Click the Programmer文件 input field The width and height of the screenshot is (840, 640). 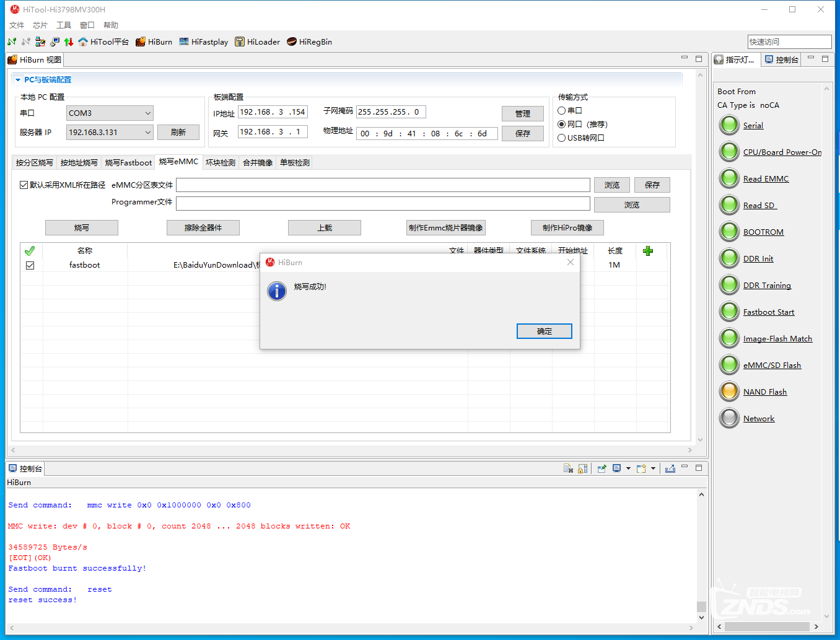[383, 203]
